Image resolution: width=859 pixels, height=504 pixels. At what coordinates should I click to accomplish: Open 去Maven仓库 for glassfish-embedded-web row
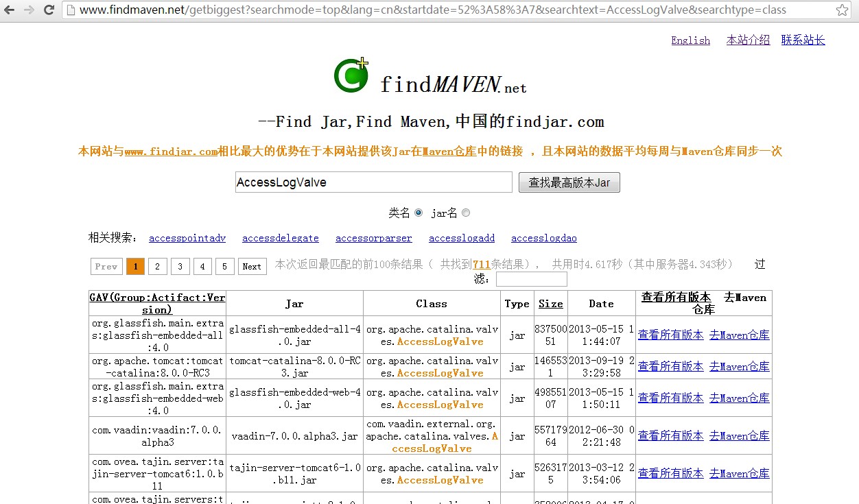point(739,398)
